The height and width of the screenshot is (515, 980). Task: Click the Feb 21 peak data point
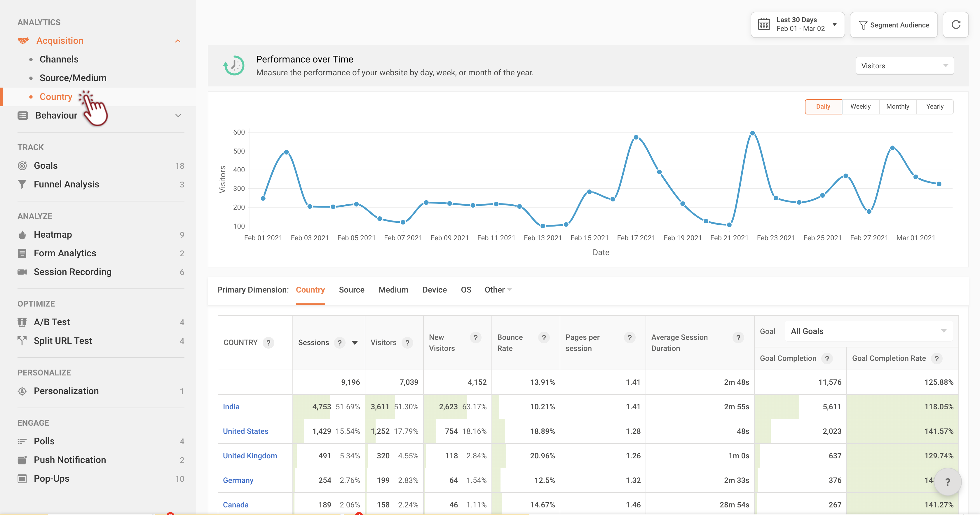pyautogui.click(x=752, y=133)
